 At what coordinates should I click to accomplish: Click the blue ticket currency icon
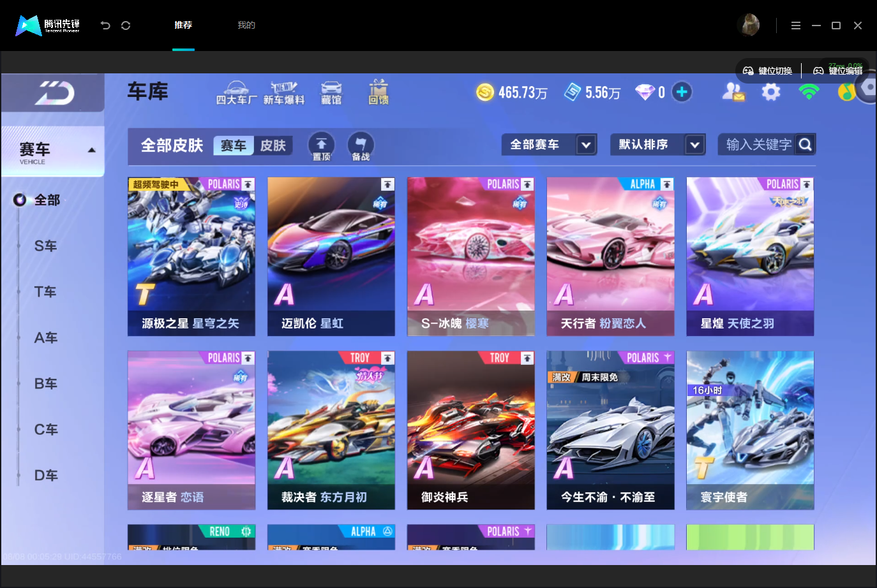(573, 92)
